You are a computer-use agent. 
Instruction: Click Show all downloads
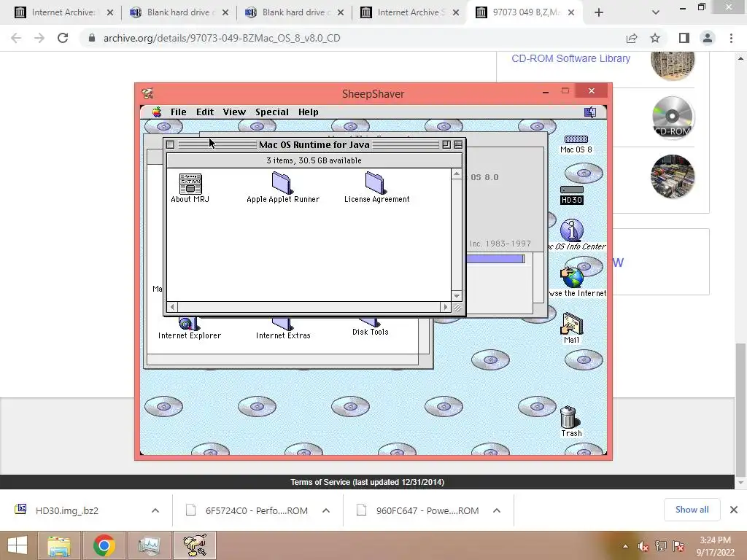692,510
